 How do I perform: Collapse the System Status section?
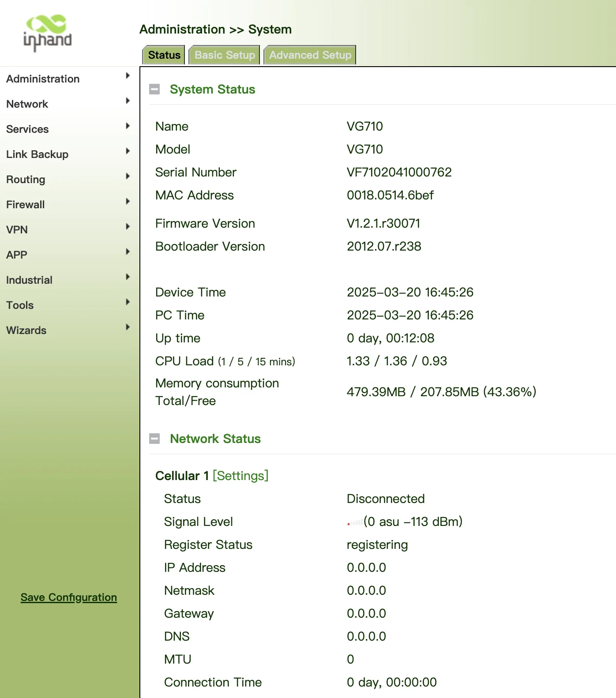point(154,89)
